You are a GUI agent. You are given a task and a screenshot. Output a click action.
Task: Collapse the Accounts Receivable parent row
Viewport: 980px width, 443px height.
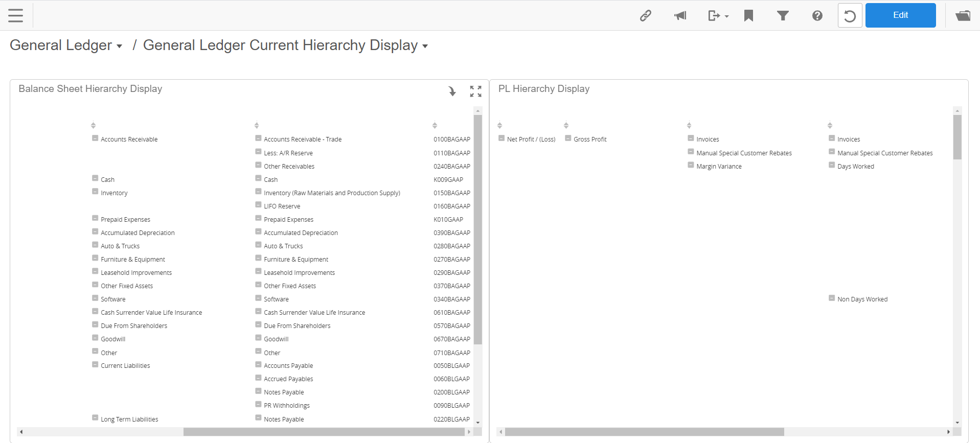95,138
